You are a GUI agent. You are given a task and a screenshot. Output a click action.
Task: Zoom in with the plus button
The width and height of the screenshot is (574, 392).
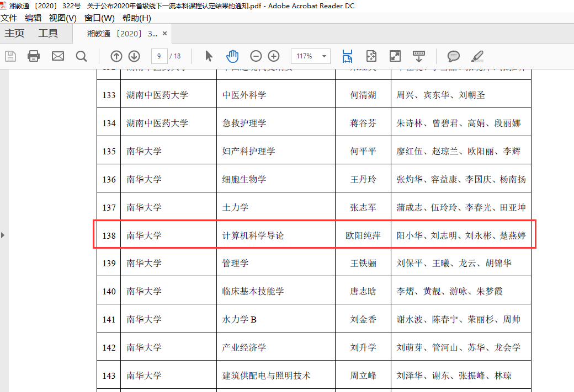coord(274,56)
